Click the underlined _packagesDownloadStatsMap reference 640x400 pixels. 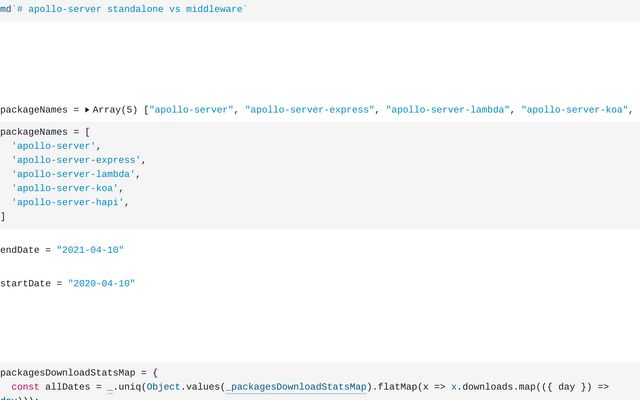(x=296, y=386)
